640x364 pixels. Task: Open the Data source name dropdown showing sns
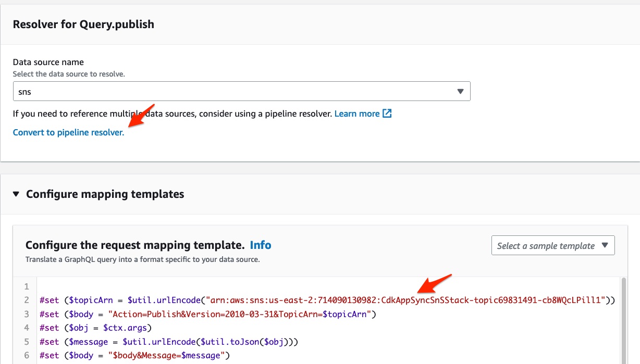241,91
